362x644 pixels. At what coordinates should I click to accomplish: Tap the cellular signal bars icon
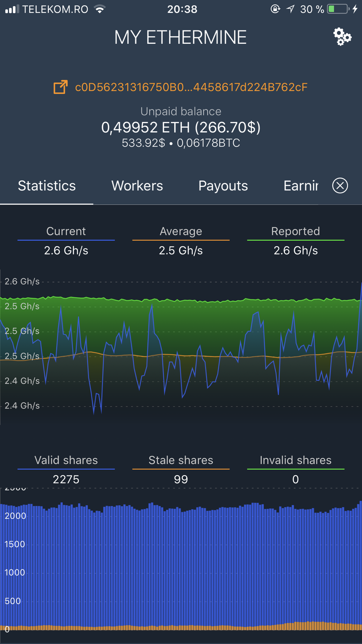point(12,9)
